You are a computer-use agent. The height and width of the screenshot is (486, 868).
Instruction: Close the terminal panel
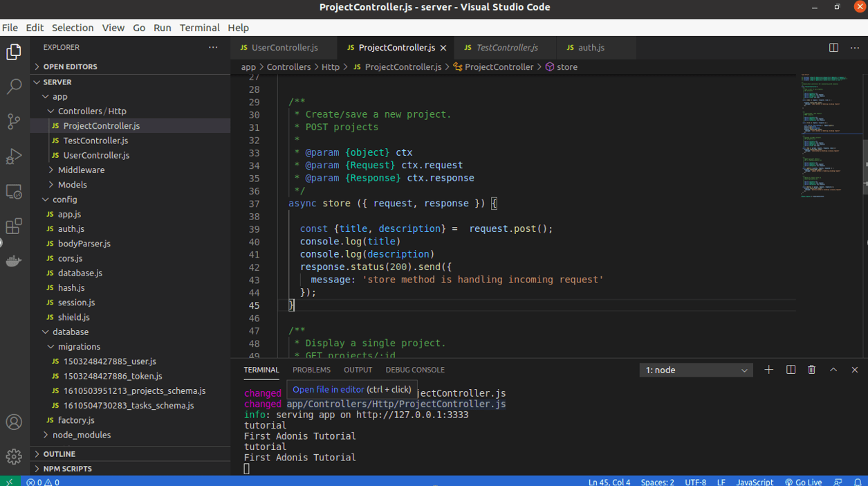(x=855, y=370)
